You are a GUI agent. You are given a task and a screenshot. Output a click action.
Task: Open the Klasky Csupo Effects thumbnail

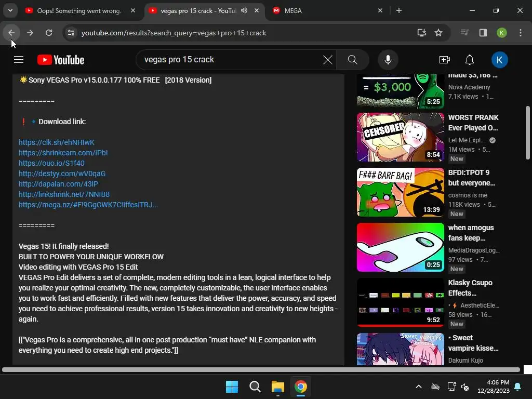click(x=401, y=302)
